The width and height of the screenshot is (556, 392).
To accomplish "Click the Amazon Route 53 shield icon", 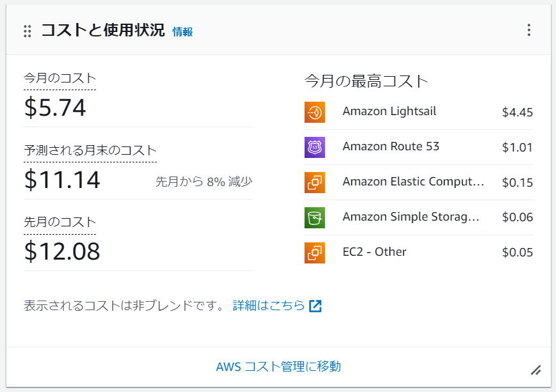I will click(x=315, y=148).
